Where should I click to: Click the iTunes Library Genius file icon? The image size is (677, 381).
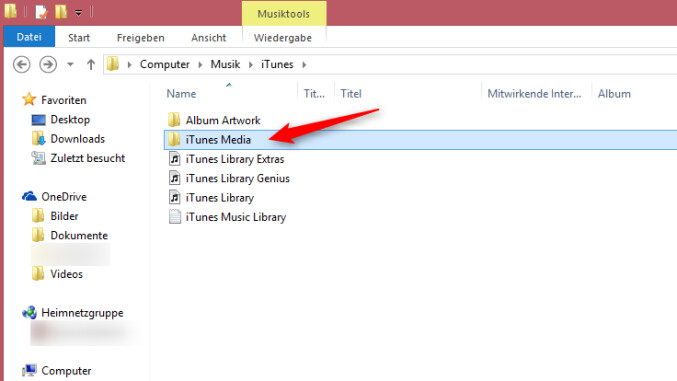174,178
